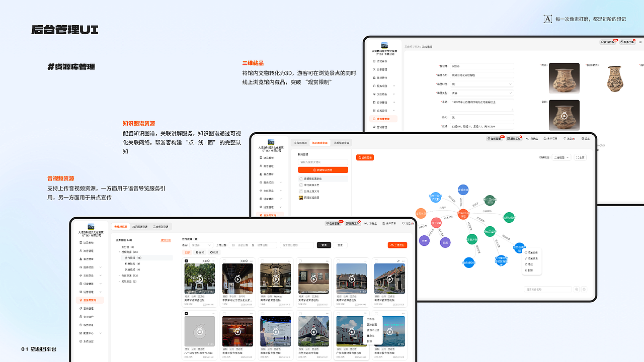The width and height of the screenshot is (644, 362).
Task: Select the 视频 filter chip
Action: click(214, 252)
